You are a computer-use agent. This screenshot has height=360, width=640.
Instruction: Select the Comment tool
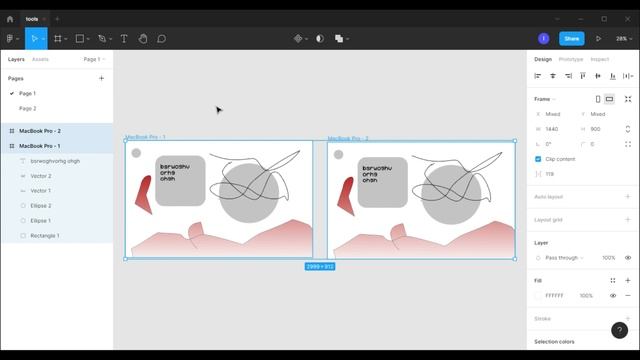(162, 39)
